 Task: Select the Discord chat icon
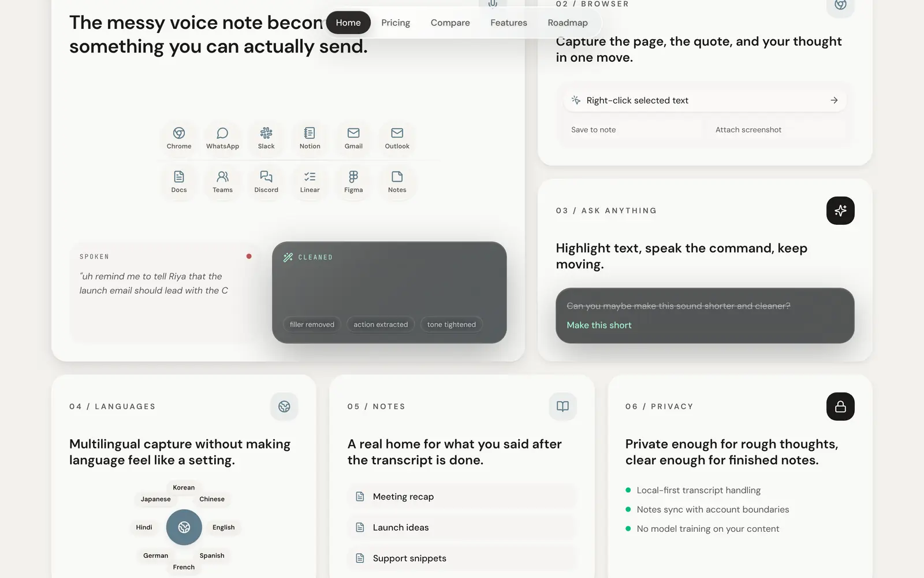click(x=266, y=176)
